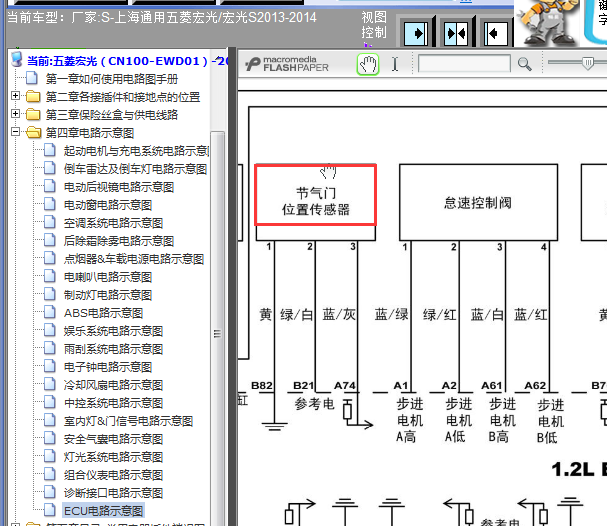Click document icon beside 安全气囊电路示意图
The height and width of the screenshot is (526, 607).
tap(50, 438)
